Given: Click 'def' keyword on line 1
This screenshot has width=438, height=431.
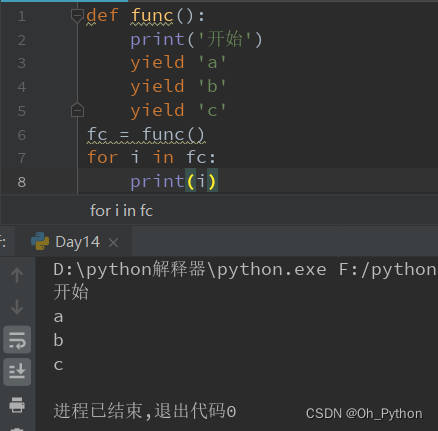Looking at the screenshot, I should click(102, 16).
